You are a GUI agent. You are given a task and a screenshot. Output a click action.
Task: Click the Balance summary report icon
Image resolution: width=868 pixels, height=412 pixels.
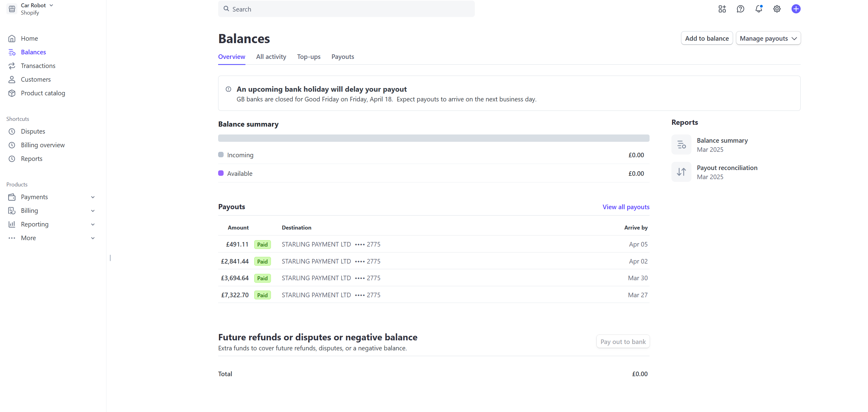681,145
